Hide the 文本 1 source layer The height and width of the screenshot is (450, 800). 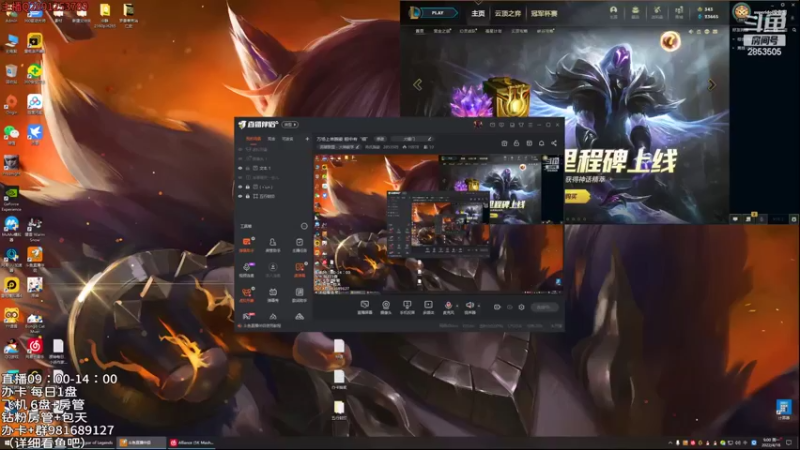[240, 168]
